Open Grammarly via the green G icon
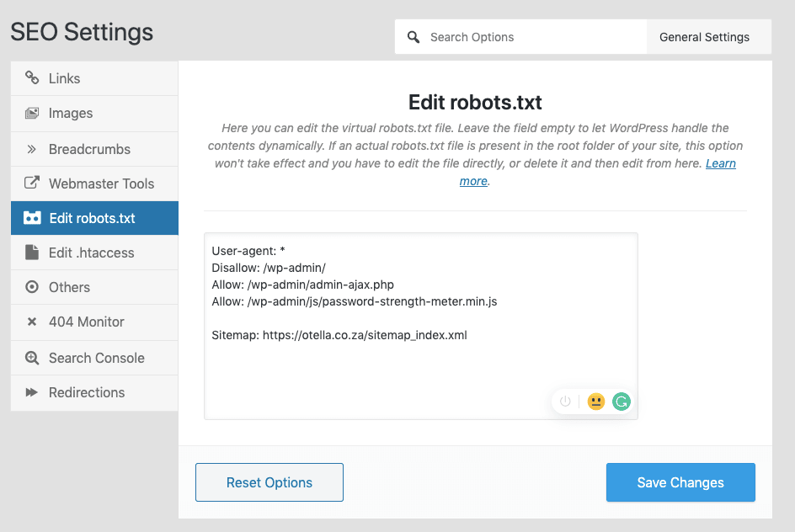The width and height of the screenshot is (795, 532). click(x=622, y=402)
